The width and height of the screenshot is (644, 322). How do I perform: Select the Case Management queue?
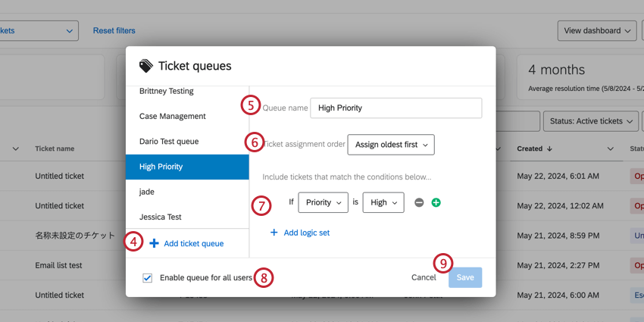click(173, 116)
